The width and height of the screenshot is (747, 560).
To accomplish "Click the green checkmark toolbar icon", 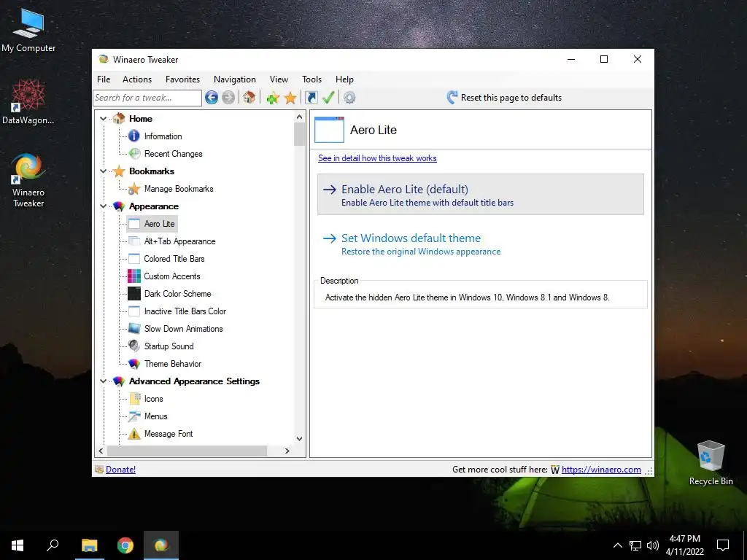I will pos(328,97).
